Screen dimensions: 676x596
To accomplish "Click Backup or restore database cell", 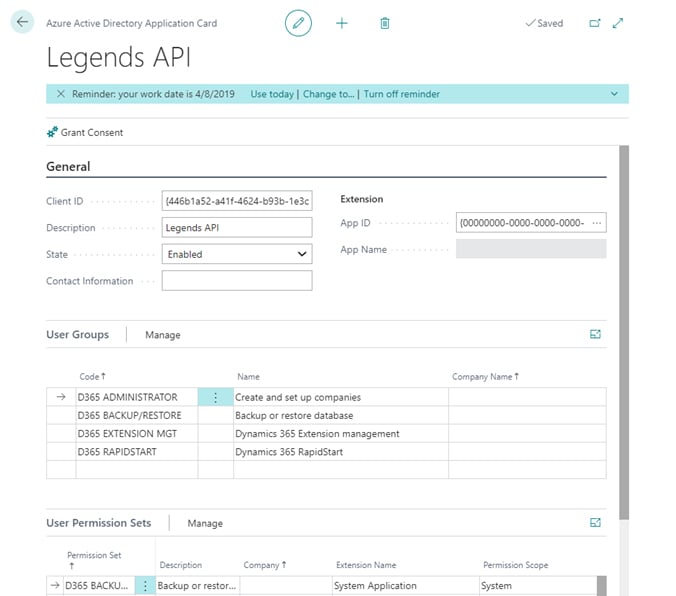I will pyautogui.click(x=341, y=415).
